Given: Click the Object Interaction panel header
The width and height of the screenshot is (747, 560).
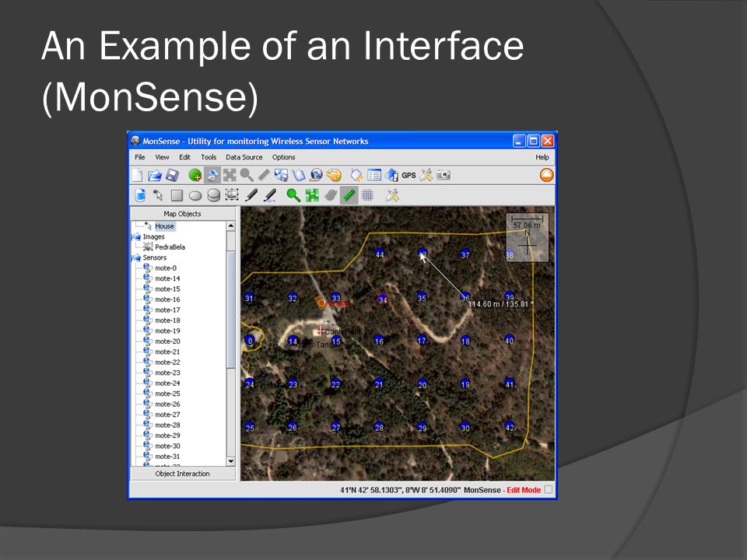Looking at the screenshot, I should 182,474.
